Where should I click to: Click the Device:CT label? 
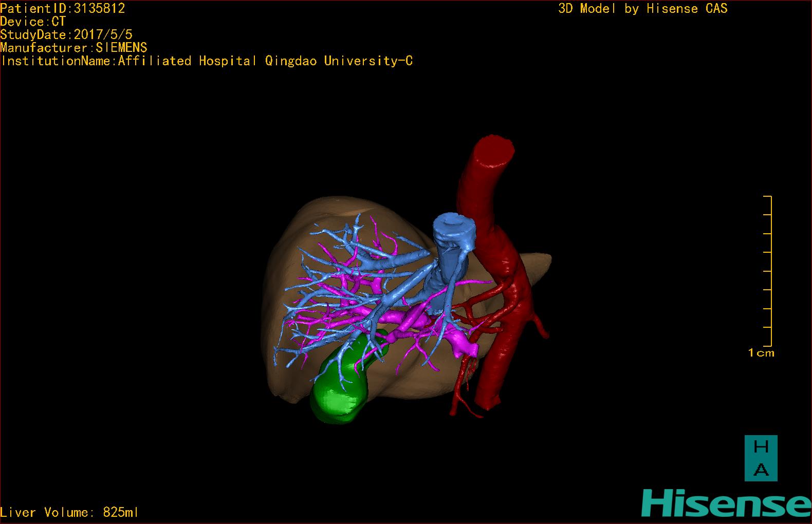pos(33,22)
